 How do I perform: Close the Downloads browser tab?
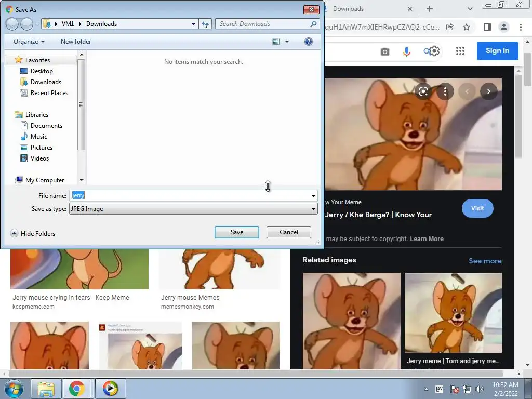tap(410, 9)
